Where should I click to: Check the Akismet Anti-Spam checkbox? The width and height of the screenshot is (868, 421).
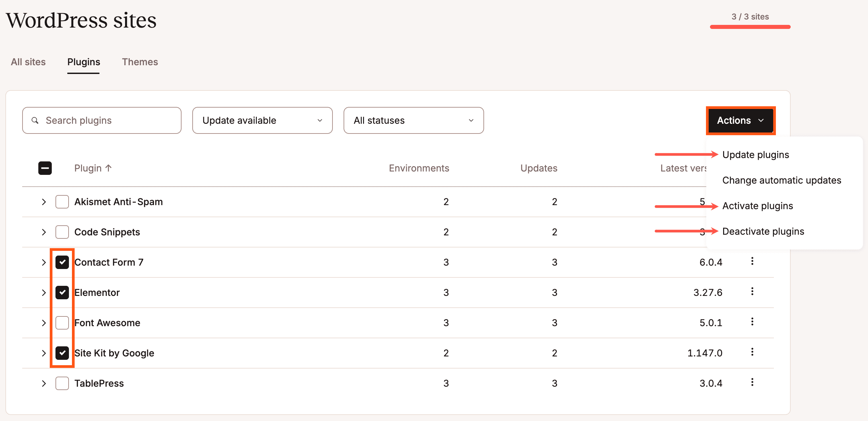(x=62, y=202)
